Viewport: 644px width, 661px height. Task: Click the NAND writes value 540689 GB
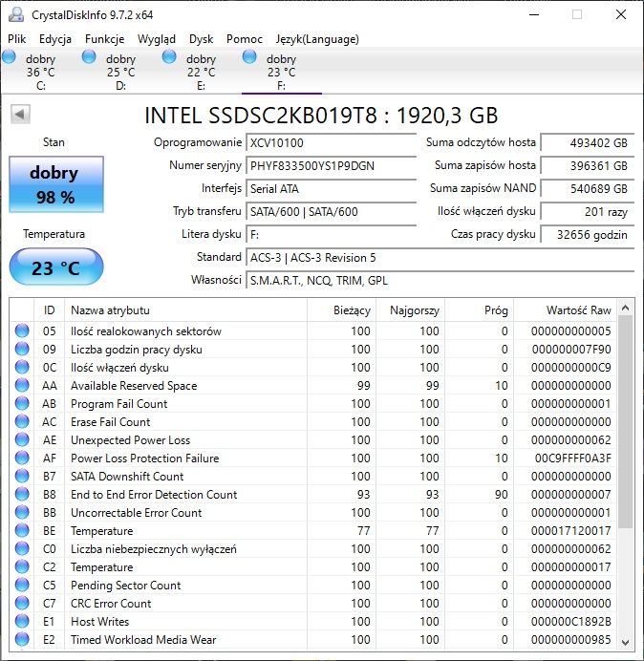pyautogui.click(x=587, y=188)
